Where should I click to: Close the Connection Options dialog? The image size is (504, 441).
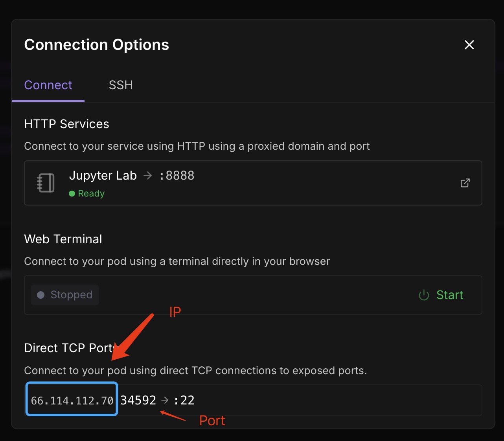pyautogui.click(x=469, y=45)
